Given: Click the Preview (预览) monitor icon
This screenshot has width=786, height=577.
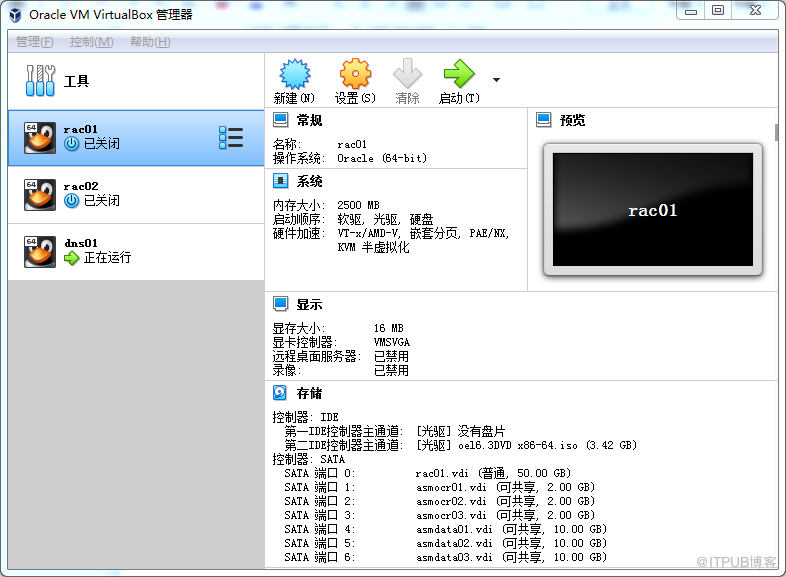Looking at the screenshot, I should click(544, 120).
